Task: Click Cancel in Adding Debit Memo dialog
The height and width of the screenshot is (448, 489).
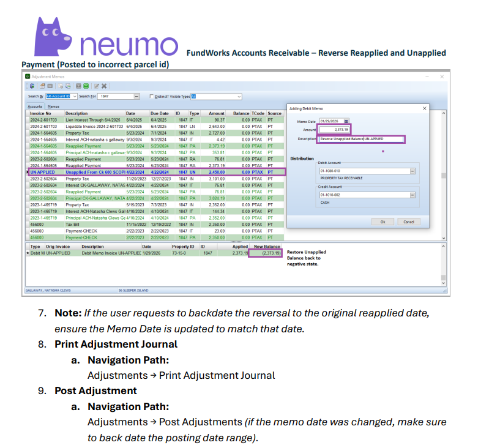Action: pyautogui.click(x=409, y=222)
